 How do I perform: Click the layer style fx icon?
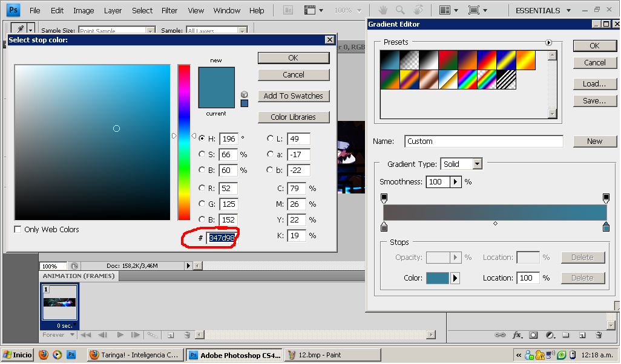coord(517,334)
